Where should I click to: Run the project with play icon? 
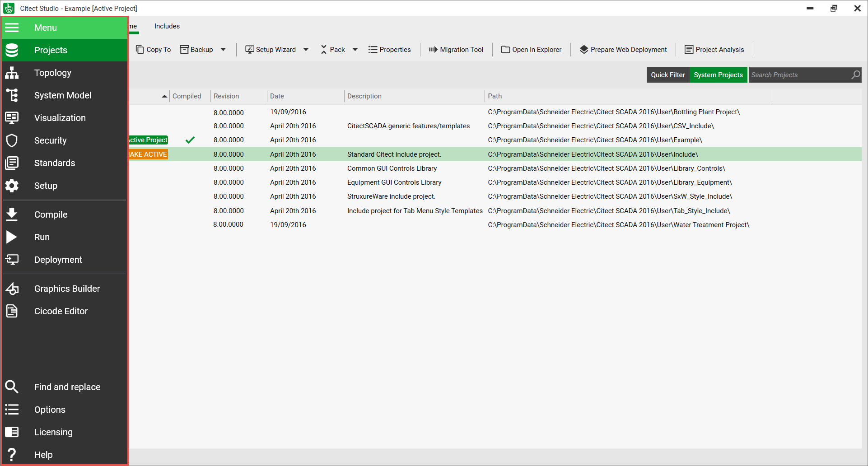coord(12,237)
